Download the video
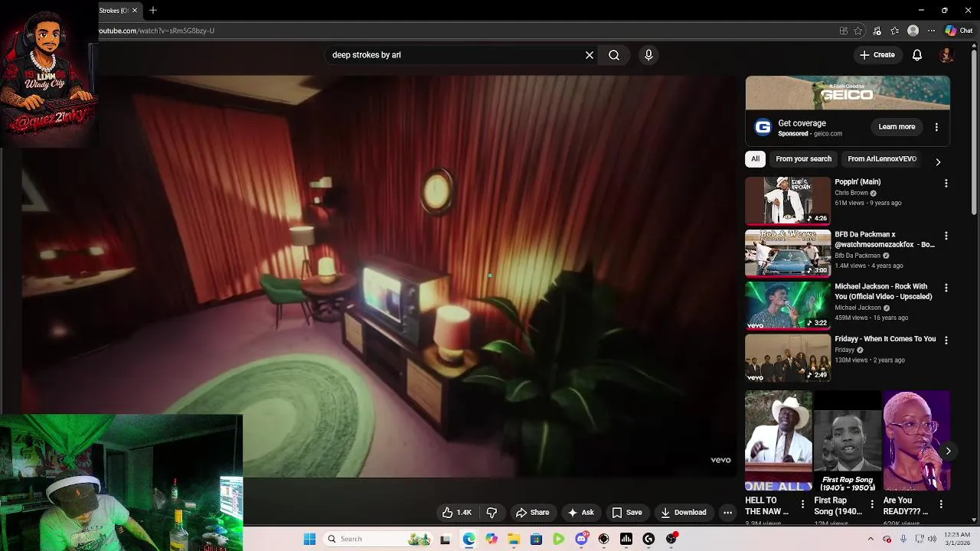Image resolution: width=980 pixels, height=551 pixels. pyautogui.click(x=683, y=513)
